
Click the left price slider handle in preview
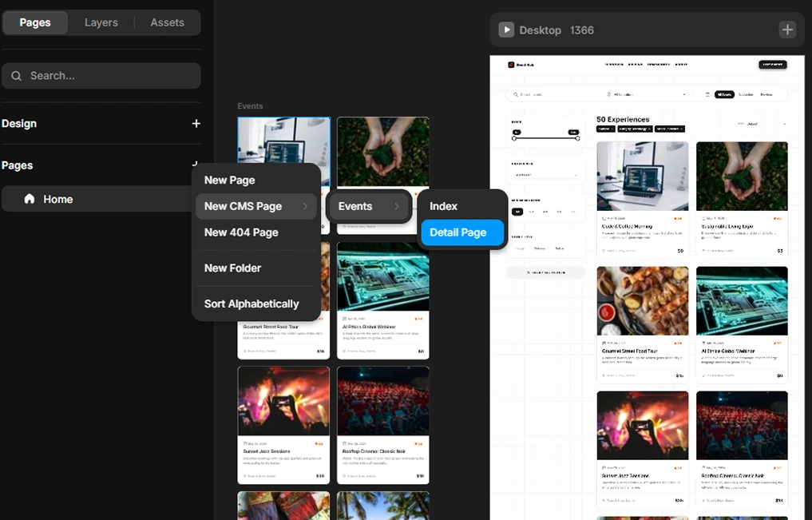pos(514,138)
